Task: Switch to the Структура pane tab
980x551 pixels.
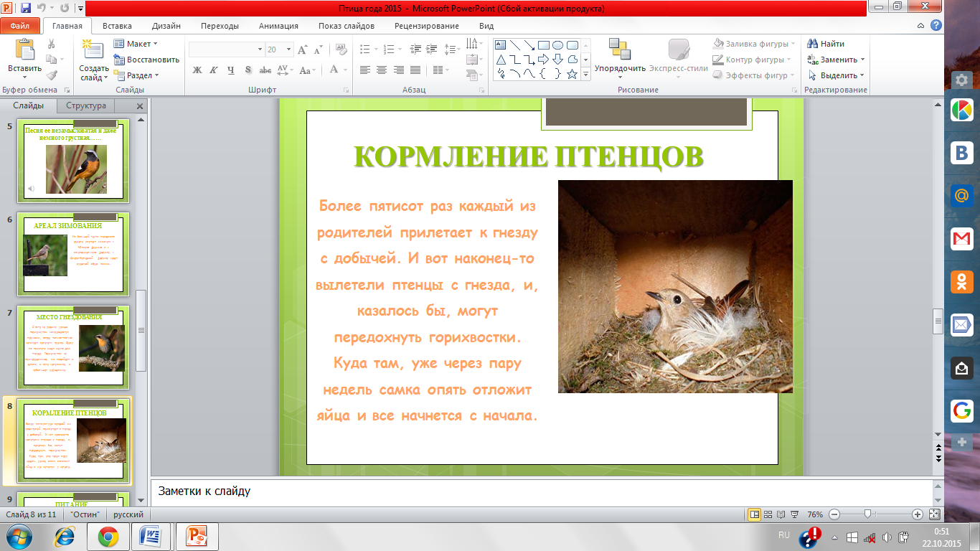Action: [x=86, y=105]
